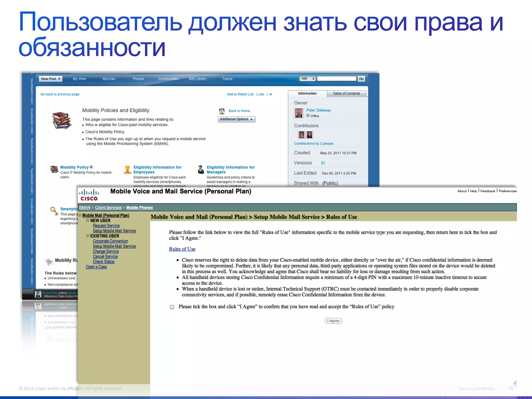The image size is (532, 399).
Task: Click the New Post button
Action: [51, 79]
